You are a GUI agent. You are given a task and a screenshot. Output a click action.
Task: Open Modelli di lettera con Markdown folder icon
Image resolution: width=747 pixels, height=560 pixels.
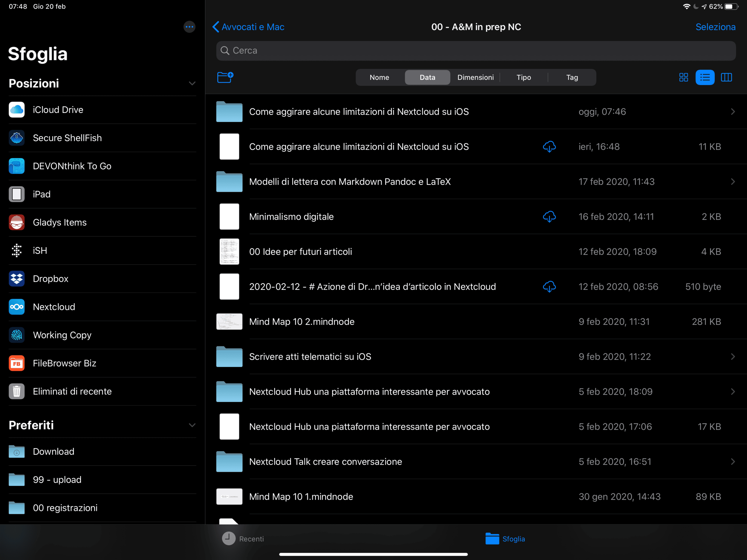229,181
